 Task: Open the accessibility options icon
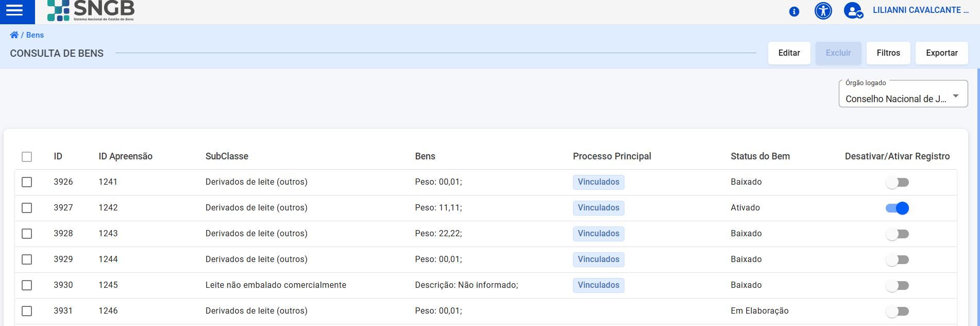[x=823, y=11]
